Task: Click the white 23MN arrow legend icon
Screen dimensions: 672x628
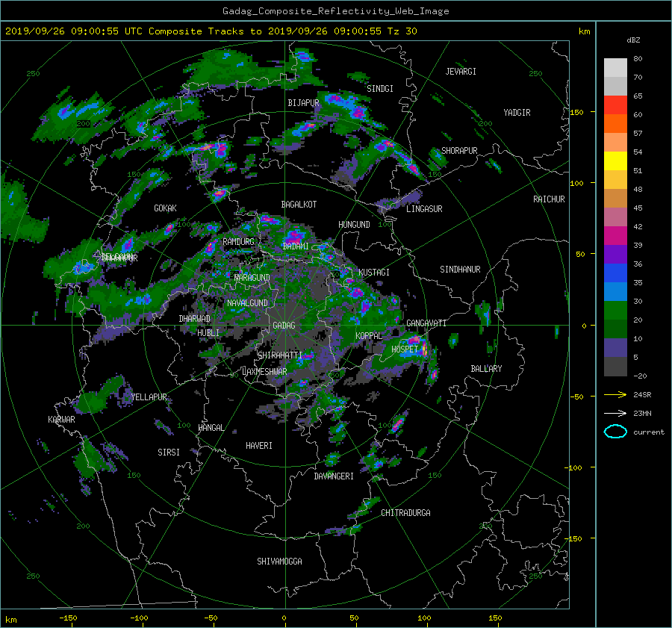Action: [x=615, y=413]
